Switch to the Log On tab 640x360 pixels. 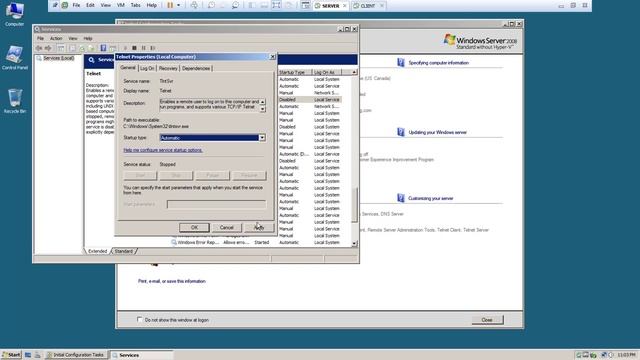(x=147, y=69)
